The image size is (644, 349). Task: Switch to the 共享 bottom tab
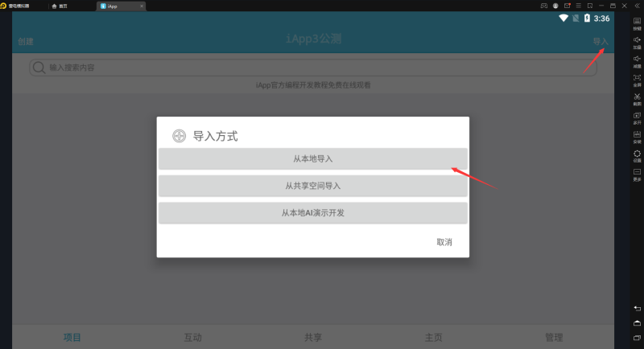tap(313, 337)
